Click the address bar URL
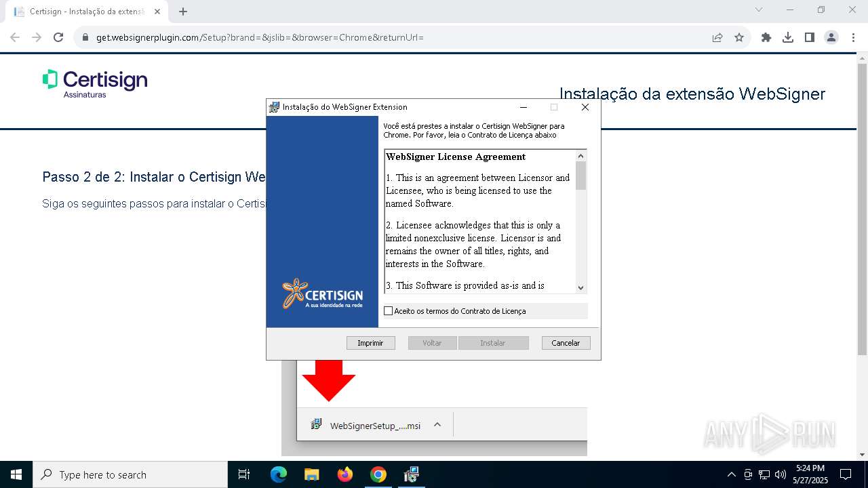868x488 pixels. (260, 37)
